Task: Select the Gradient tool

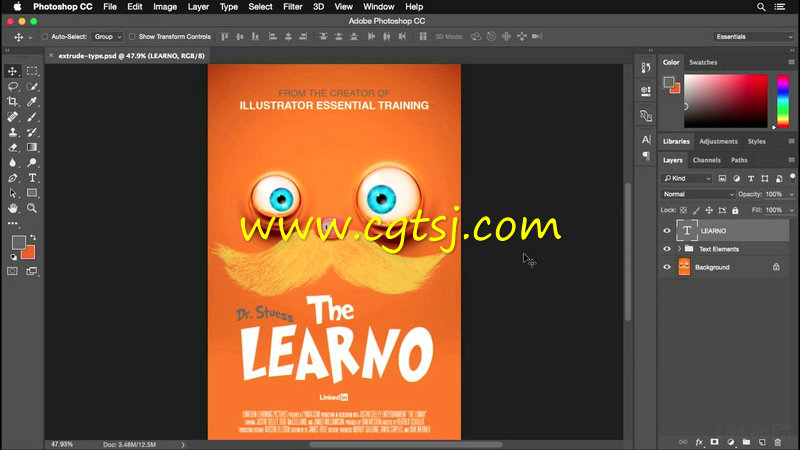Action: click(x=32, y=147)
